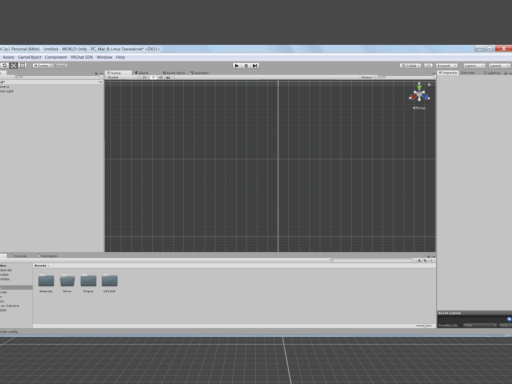
Task: Switch to the Game tab
Action: tap(142, 73)
